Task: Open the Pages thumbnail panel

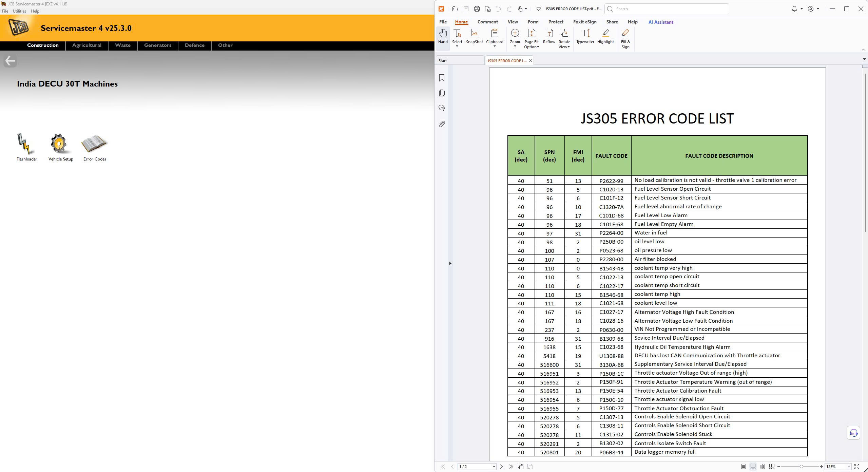Action: pos(442,93)
